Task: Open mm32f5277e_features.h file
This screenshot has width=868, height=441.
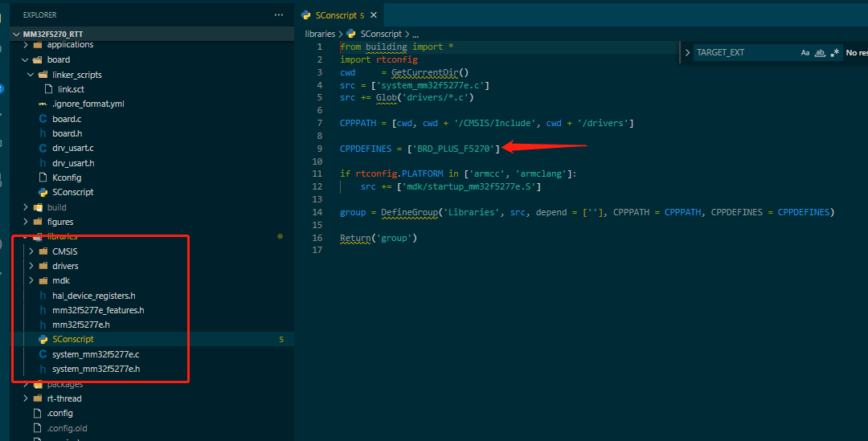Action: [x=98, y=310]
